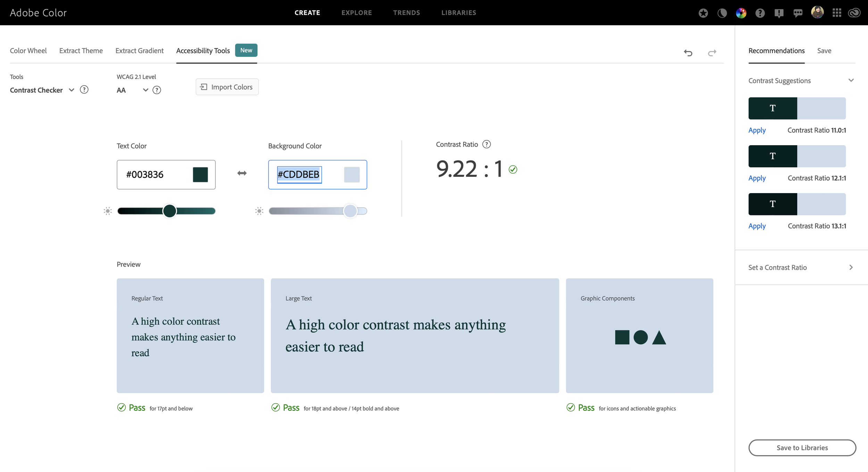Open the chat feedback bubble icon
The height and width of the screenshot is (472, 868).
pos(798,13)
